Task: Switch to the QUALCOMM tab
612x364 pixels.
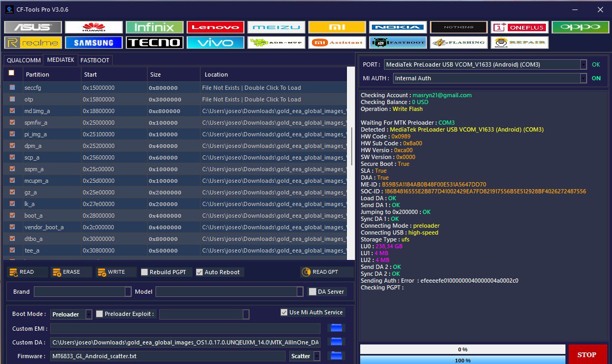Action: (23, 60)
